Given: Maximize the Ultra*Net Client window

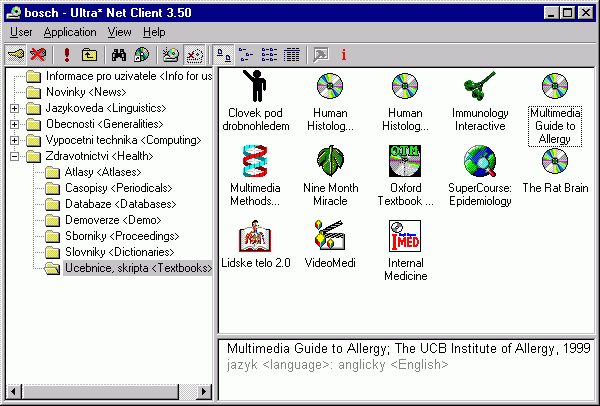Looking at the screenshot, I should [x=567, y=13].
